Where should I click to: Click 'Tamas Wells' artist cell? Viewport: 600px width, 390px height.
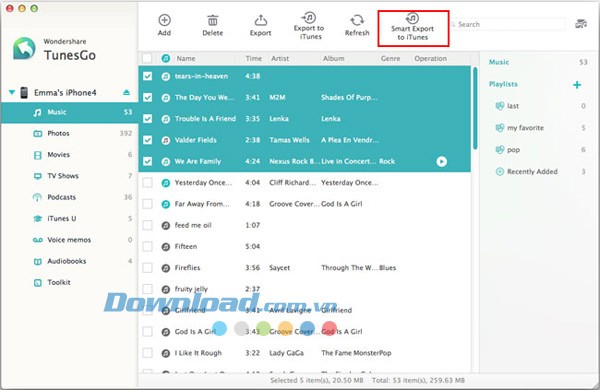[x=289, y=140]
